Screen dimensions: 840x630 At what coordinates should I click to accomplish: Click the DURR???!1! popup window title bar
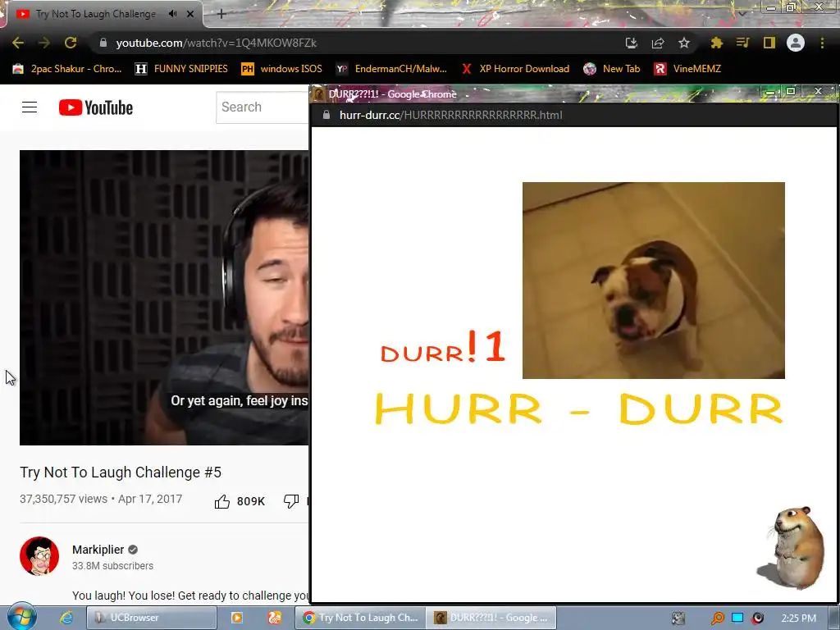point(536,94)
